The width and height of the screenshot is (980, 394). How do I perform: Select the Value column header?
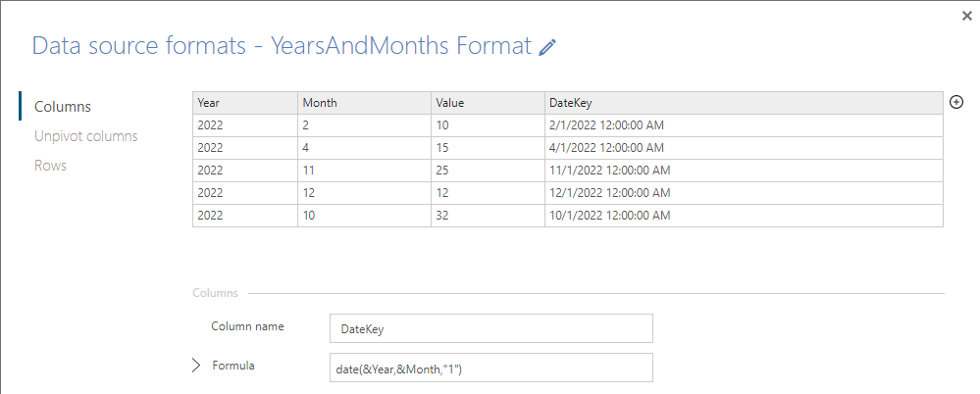(x=489, y=103)
